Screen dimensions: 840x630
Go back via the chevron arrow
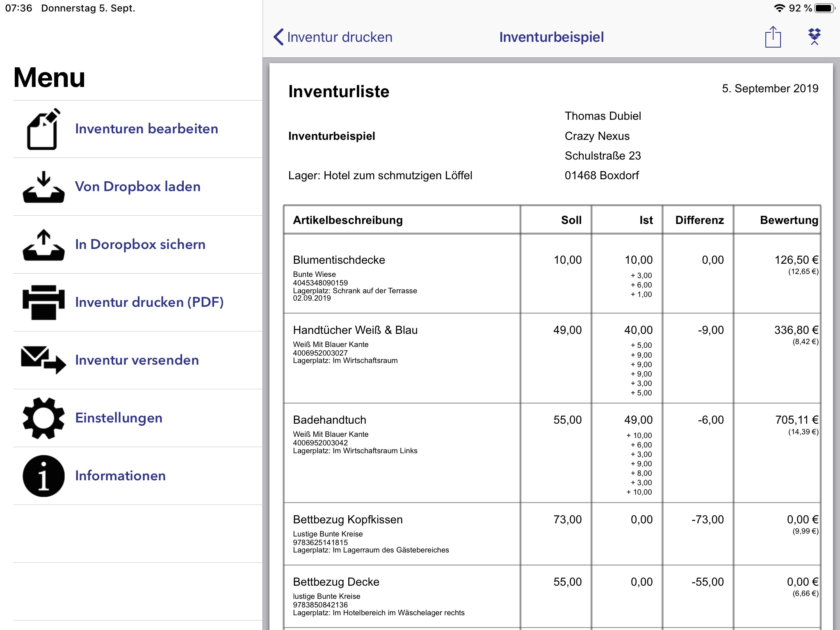278,37
